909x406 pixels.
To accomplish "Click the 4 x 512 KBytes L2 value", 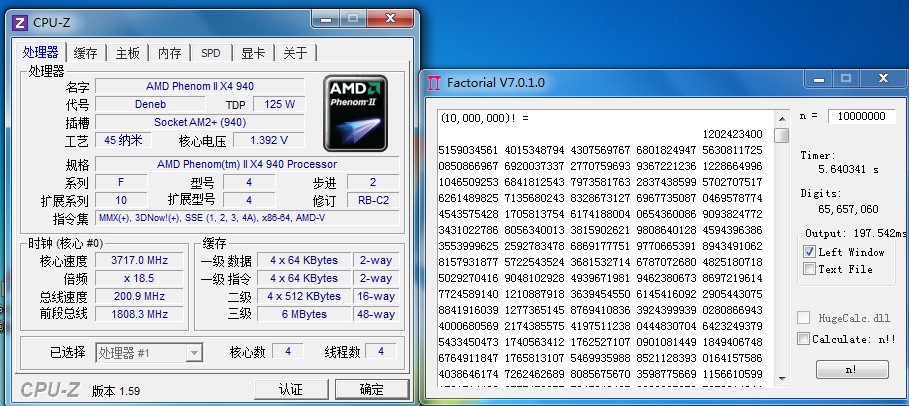I will pyautogui.click(x=304, y=296).
